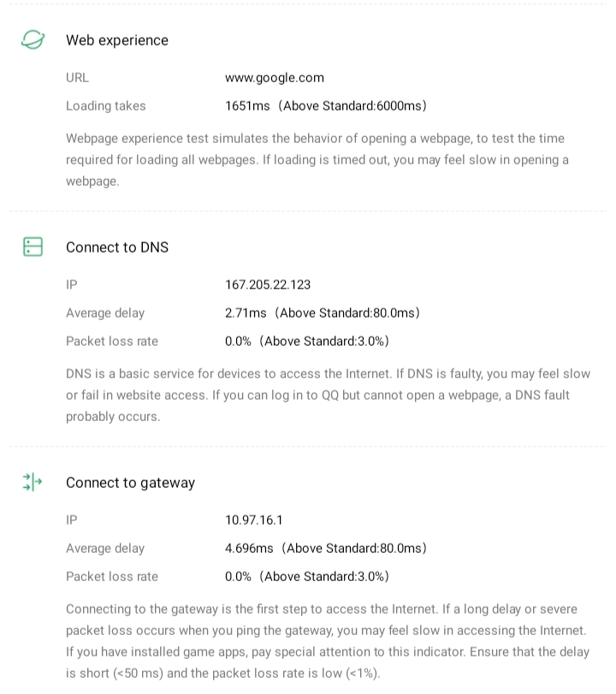The width and height of the screenshot is (616, 694).
Task: Select the 2.71ms average delay value
Action: tap(322, 313)
